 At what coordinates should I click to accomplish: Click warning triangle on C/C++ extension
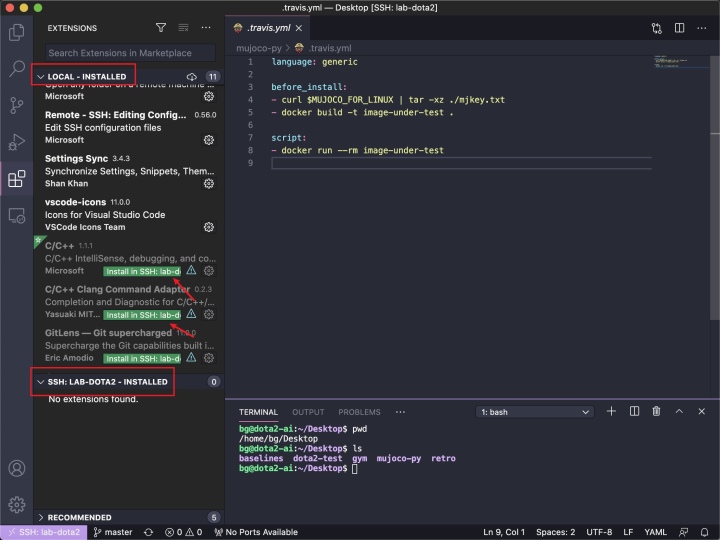191,270
